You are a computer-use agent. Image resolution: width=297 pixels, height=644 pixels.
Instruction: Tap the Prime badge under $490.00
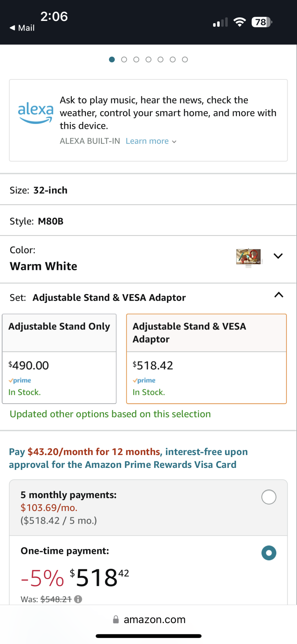coord(20,380)
